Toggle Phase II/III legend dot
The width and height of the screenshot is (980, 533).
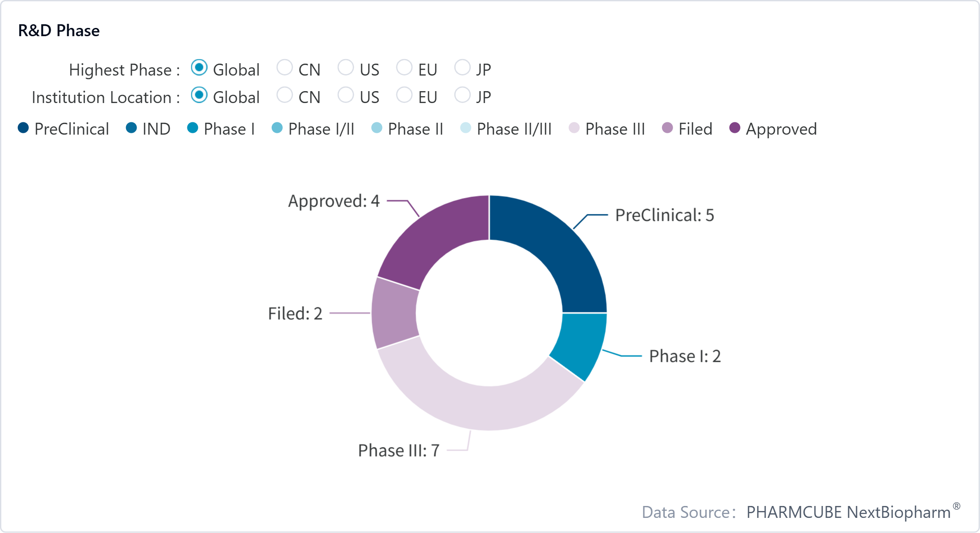click(465, 128)
